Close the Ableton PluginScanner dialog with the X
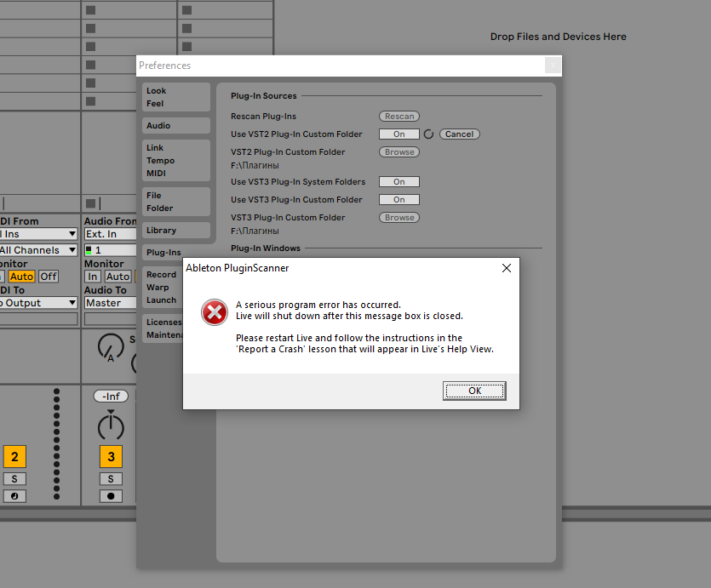 507,268
